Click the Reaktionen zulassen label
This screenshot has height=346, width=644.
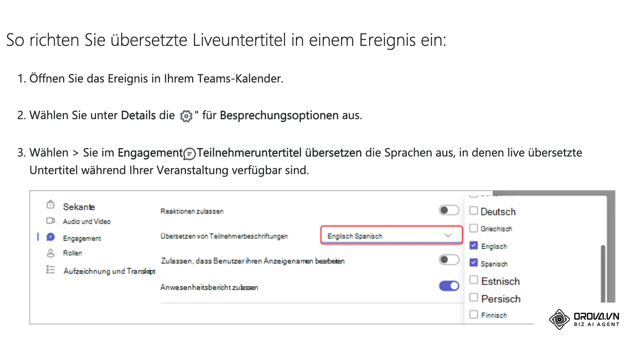pos(192,211)
